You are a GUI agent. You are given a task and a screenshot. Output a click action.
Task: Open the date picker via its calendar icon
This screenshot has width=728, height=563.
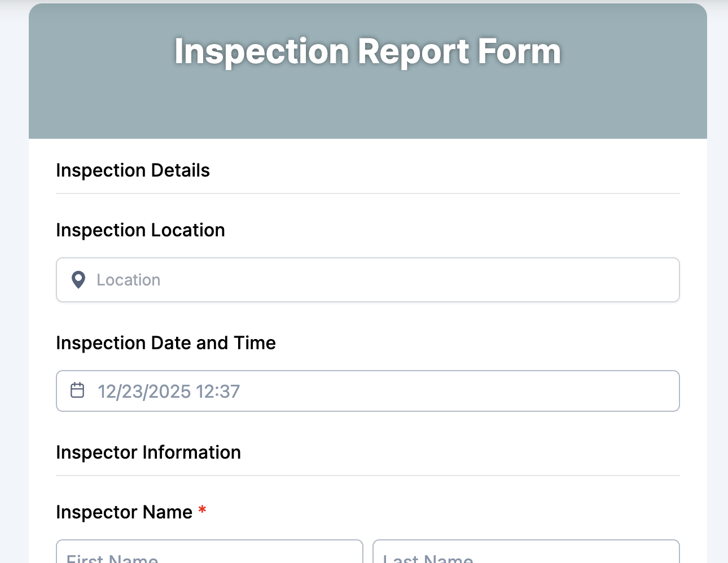click(77, 390)
